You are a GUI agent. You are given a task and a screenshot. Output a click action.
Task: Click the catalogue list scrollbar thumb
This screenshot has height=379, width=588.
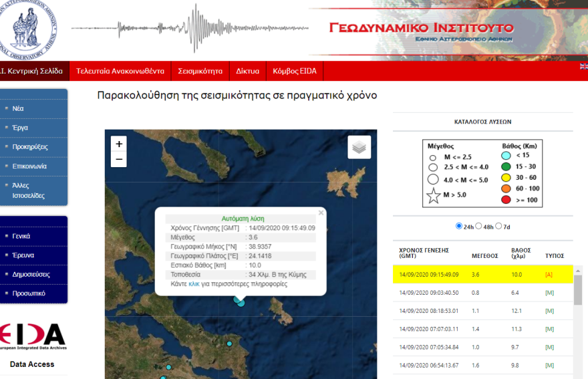[578, 289]
